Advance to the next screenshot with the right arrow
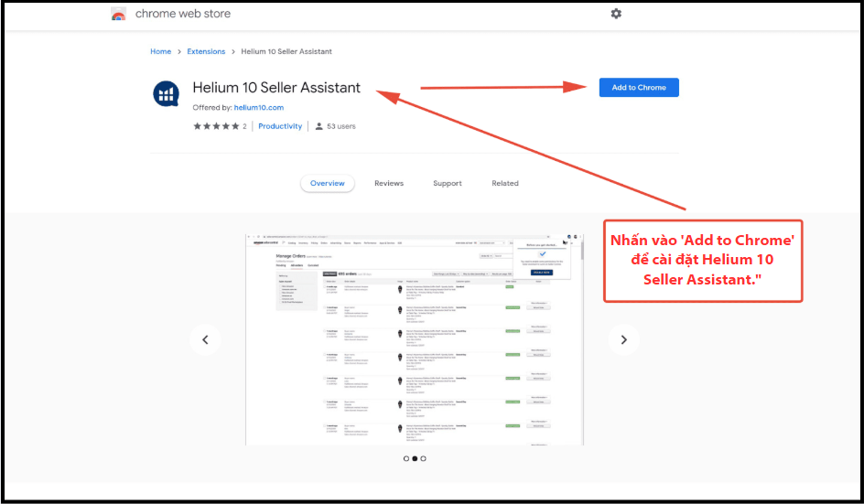The height and width of the screenshot is (504, 864). pos(623,339)
